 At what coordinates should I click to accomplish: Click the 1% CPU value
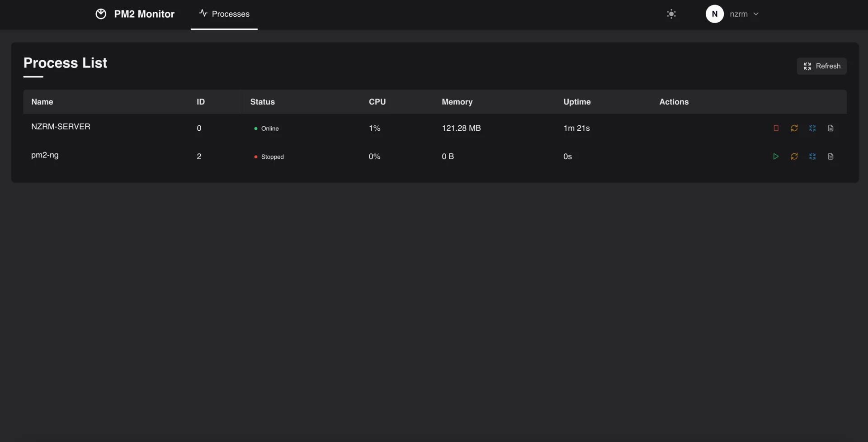374,128
